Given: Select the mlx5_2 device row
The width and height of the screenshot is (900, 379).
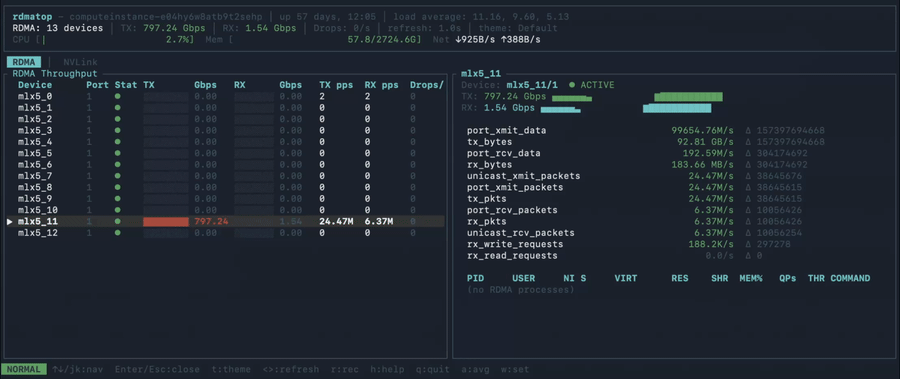Looking at the screenshot, I should [226, 119].
